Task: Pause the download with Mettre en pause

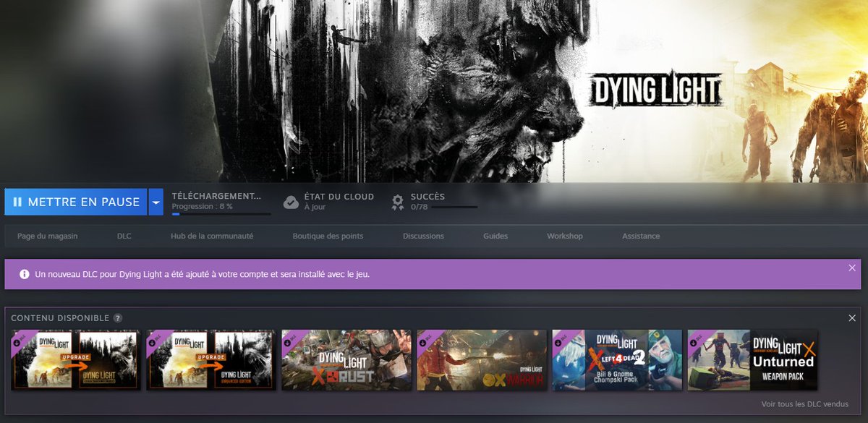Action: pos(75,202)
